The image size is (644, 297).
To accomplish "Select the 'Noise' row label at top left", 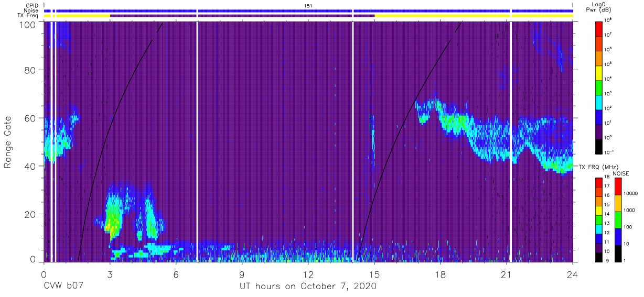I will [x=31, y=10].
